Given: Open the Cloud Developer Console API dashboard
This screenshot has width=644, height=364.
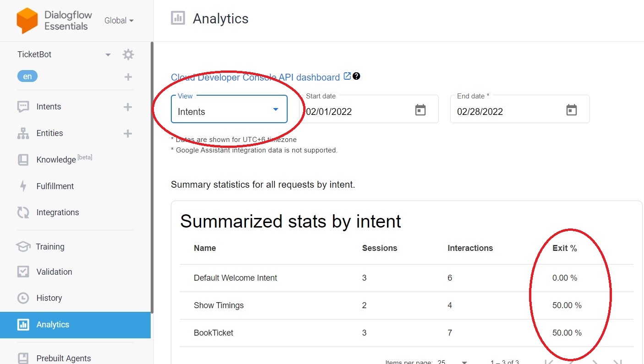Looking at the screenshot, I should coord(257,77).
